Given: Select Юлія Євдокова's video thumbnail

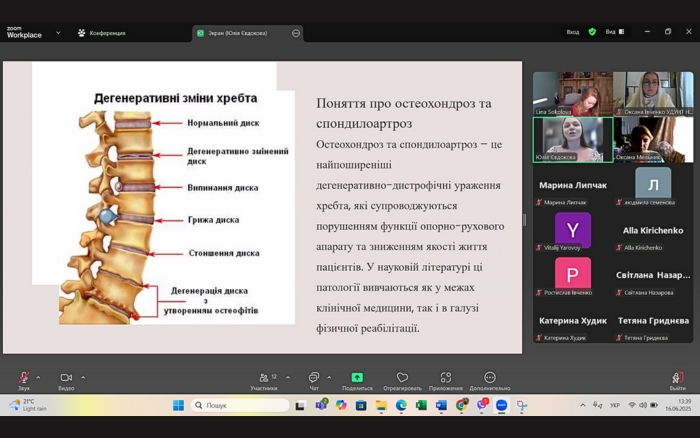Looking at the screenshot, I should click(573, 139).
